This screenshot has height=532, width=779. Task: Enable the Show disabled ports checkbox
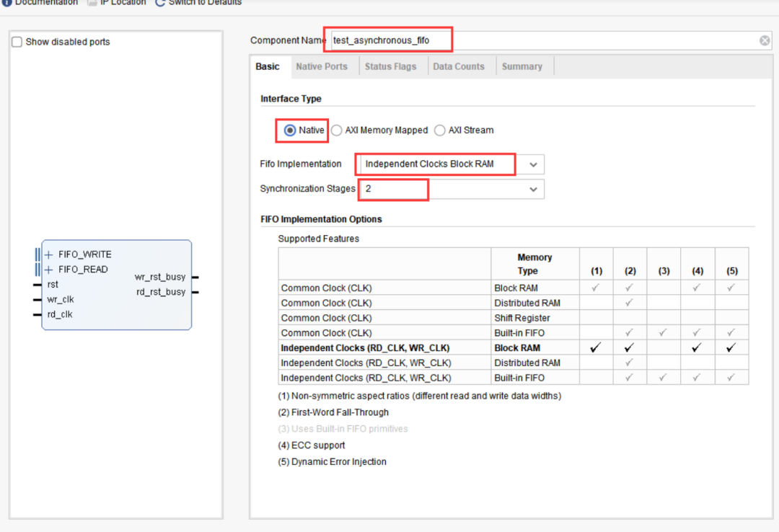pos(17,42)
